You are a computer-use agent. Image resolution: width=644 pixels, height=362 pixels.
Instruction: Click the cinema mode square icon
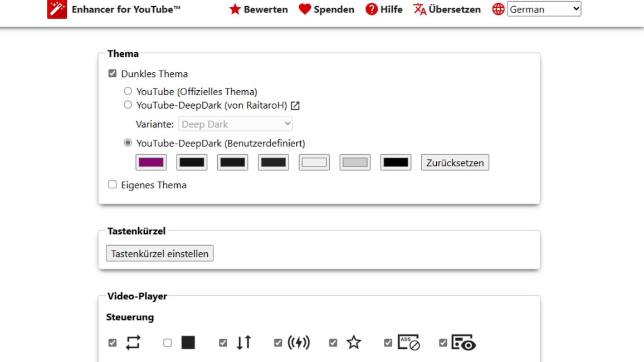pyautogui.click(x=188, y=343)
